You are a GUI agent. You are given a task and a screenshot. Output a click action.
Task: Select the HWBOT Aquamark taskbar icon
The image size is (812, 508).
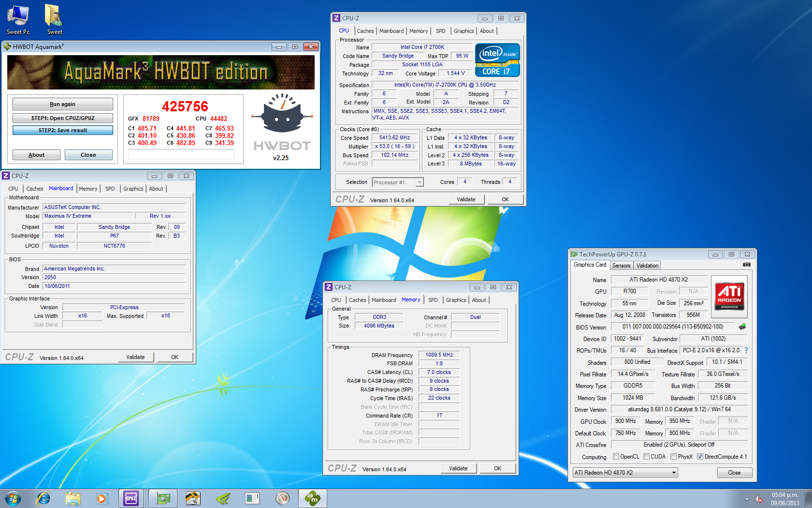312,498
